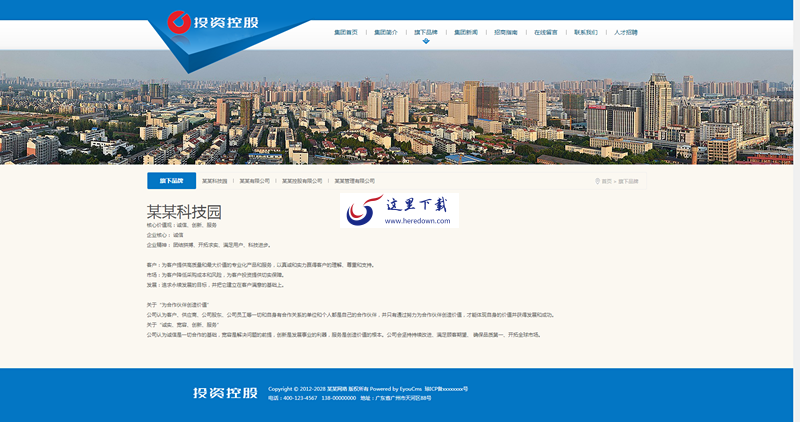Click the breadcrumb location pin icon
Screen dimensions: 800x422
(597, 181)
